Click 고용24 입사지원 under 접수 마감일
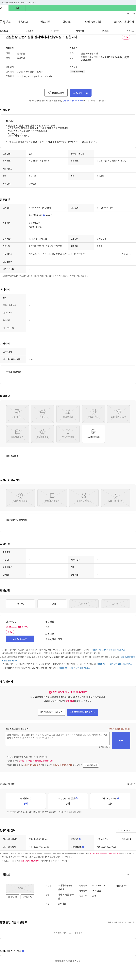 point(20,639)
